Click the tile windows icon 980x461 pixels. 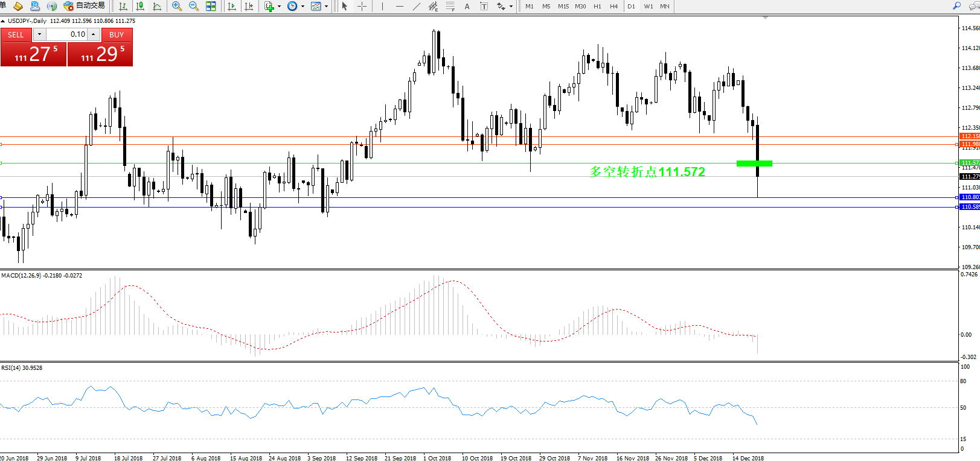(211, 6)
